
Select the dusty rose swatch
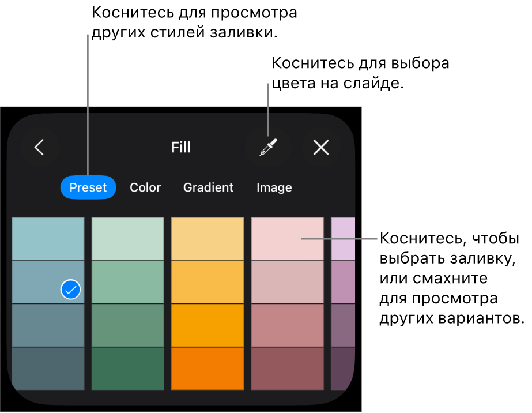click(x=287, y=325)
